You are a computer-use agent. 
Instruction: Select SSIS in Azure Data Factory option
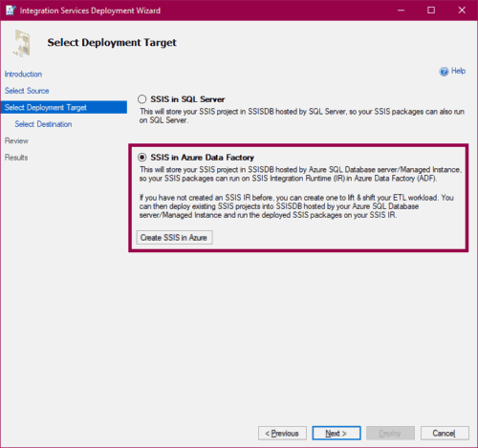point(141,158)
